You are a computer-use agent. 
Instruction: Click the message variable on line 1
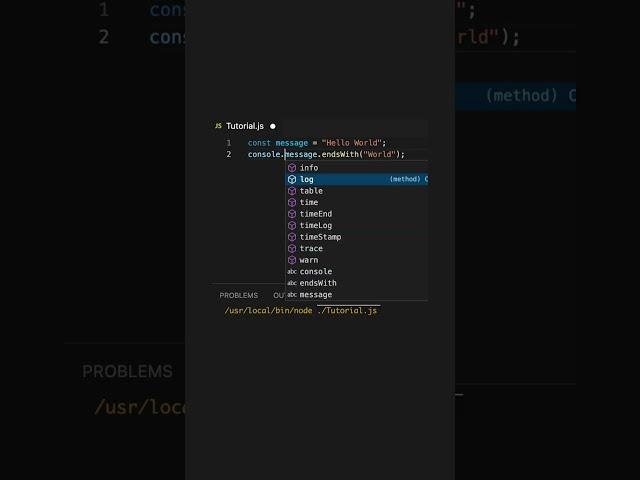click(292, 143)
